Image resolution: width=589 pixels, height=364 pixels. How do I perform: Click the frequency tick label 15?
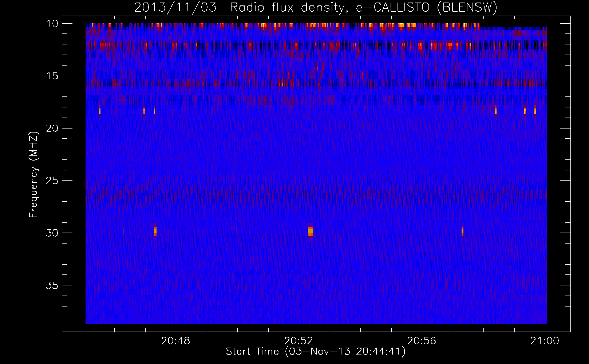click(x=52, y=76)
